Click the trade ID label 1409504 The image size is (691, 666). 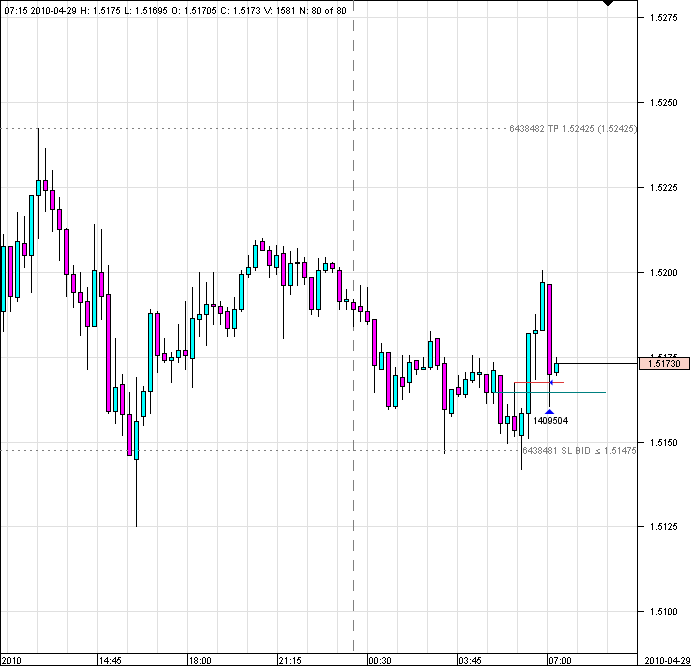[550, 420]
